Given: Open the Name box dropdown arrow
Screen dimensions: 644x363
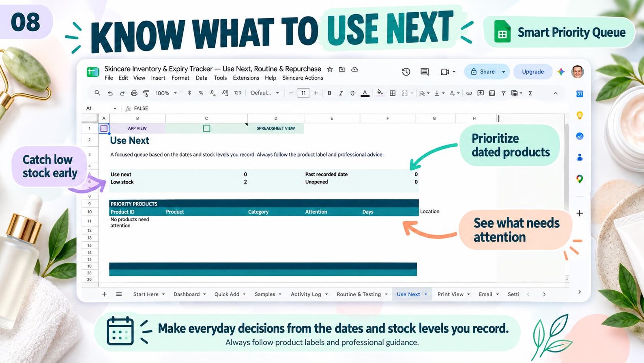Looking at the screenshot, I should (115, 108).
